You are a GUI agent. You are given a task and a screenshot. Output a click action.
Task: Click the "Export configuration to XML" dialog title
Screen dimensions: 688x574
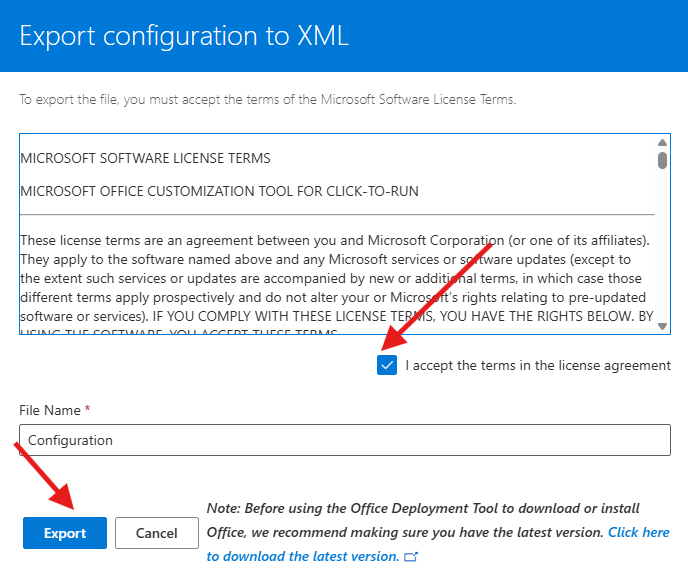(x=184, y=37)
